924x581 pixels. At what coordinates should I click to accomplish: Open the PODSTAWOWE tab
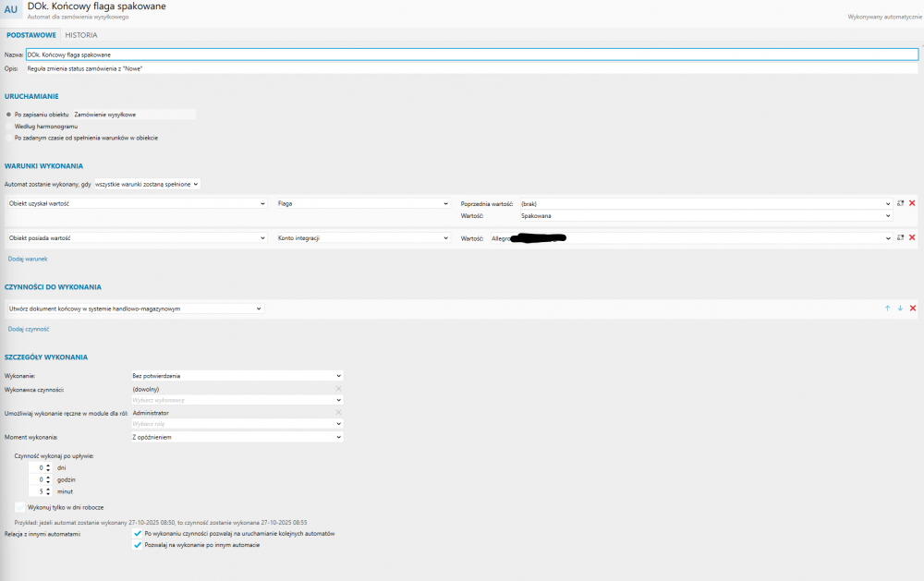(31, 35)
